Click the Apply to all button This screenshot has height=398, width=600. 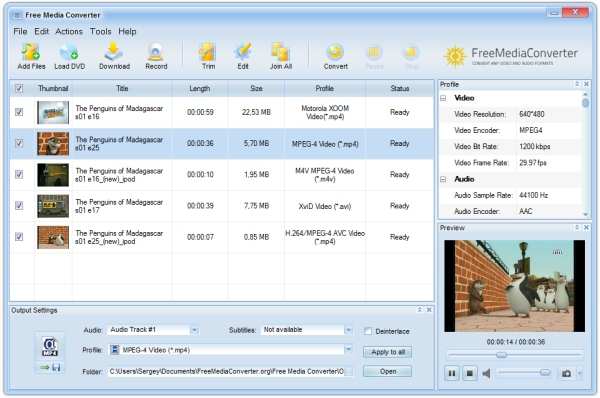coord(388,352)
